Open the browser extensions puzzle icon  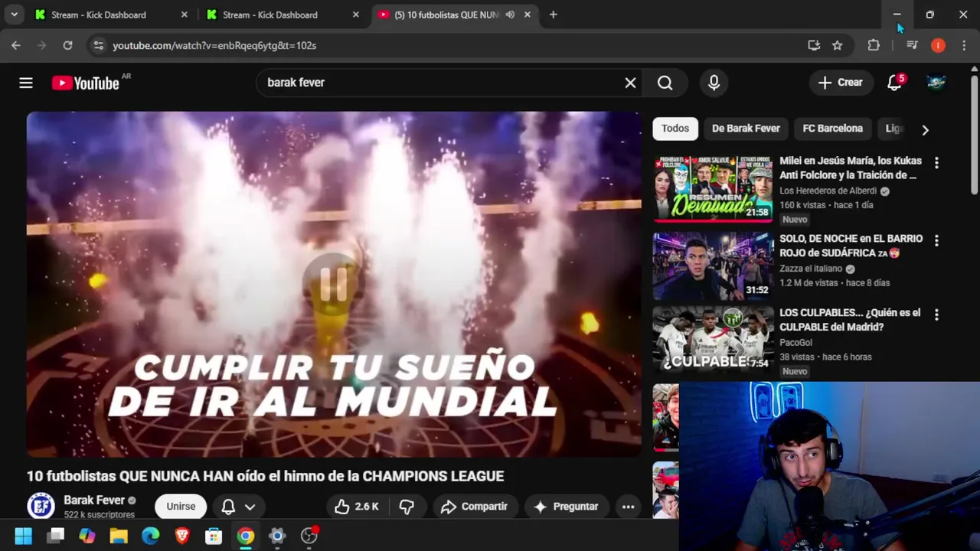[874, 45]
